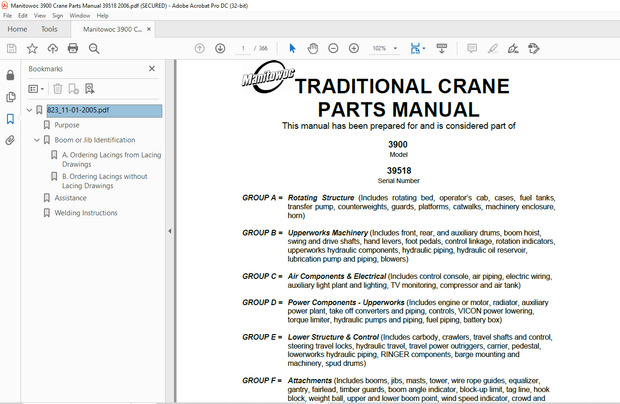Zoom in with the plus button
This screenshot has height=404, width=620.
click(354, 49)
